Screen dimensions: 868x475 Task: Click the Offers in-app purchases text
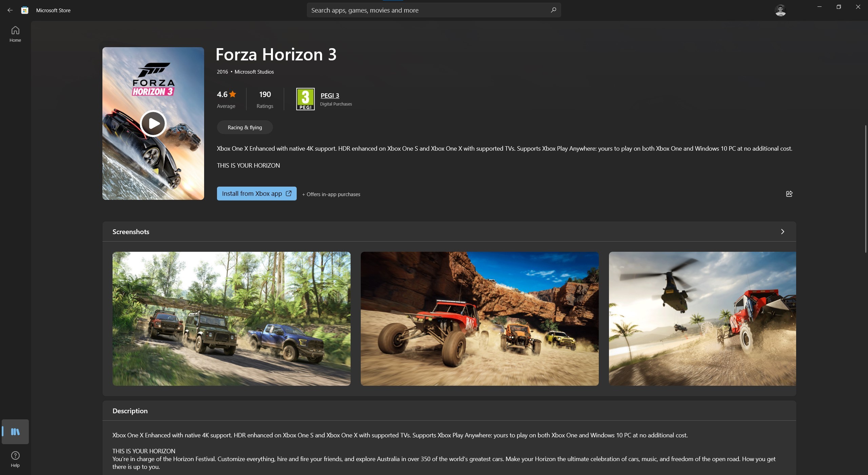click(x=331, y=194)
